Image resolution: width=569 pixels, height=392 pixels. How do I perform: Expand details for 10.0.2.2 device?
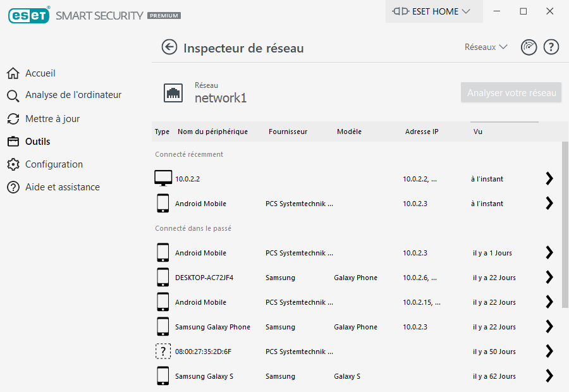pos(549,178)
